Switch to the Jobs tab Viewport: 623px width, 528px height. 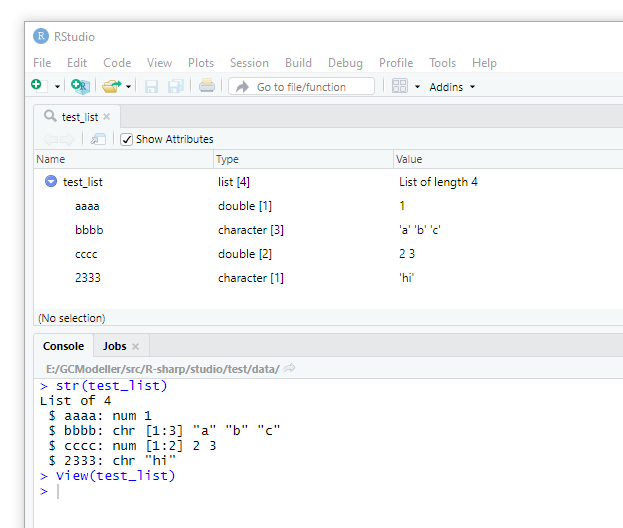click(x=114, y=346)
